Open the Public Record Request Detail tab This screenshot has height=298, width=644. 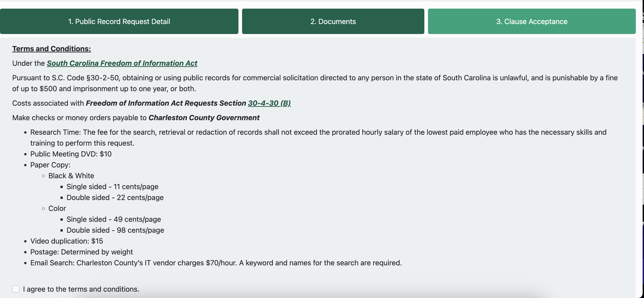pos(119,21)
